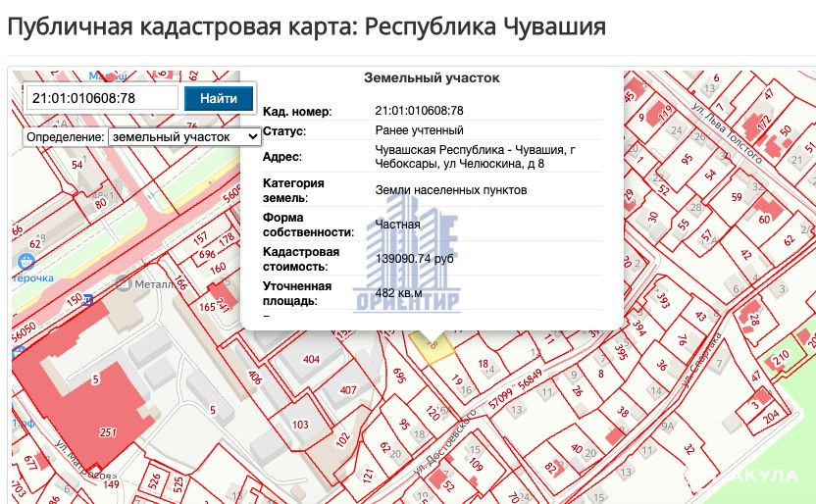Focus the cadastral number search field
816x504 pixels.
click(x=101, y=98)
